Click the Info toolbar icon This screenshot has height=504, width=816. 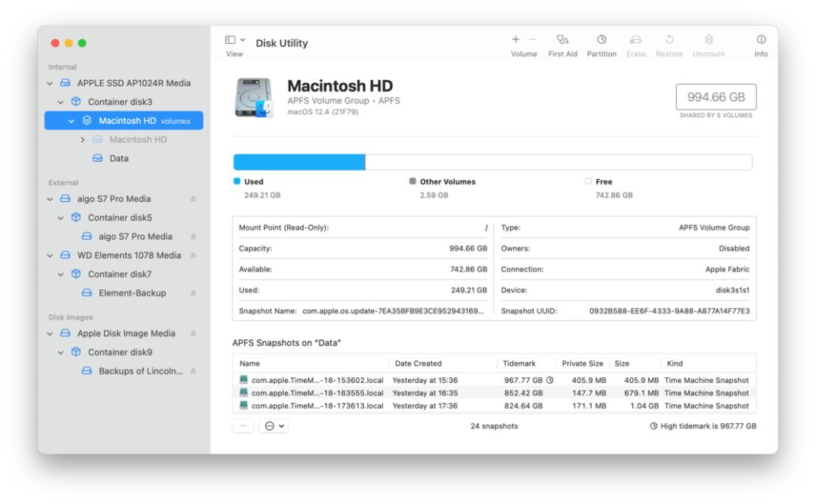click(x=761, y=40)
